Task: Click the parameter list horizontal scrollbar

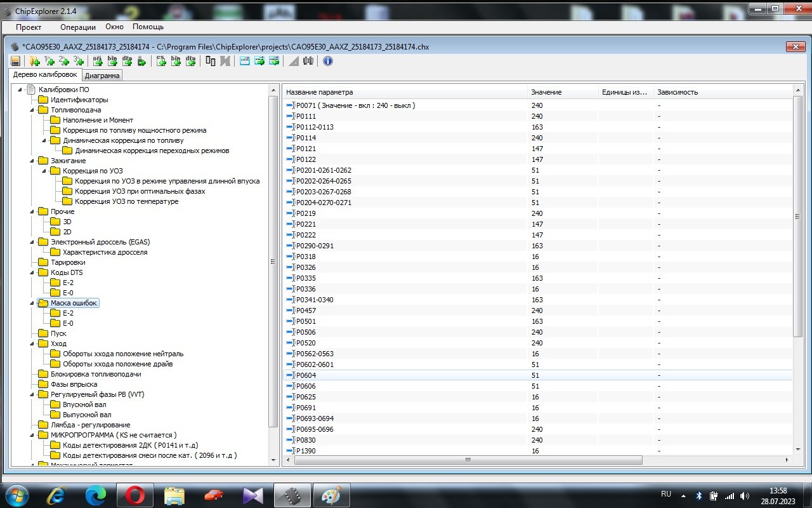Action: [468, 460]
